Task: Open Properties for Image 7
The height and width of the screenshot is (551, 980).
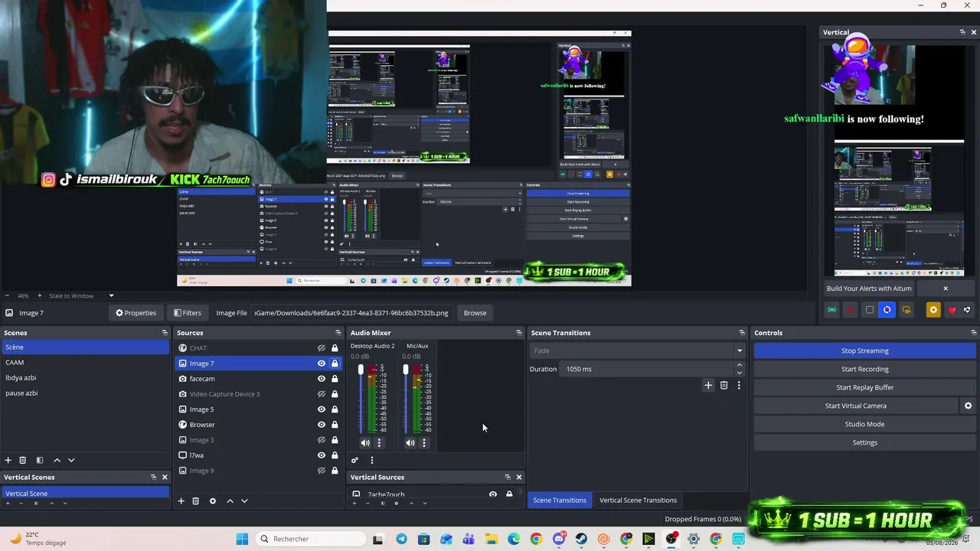Action: point(136,313)
